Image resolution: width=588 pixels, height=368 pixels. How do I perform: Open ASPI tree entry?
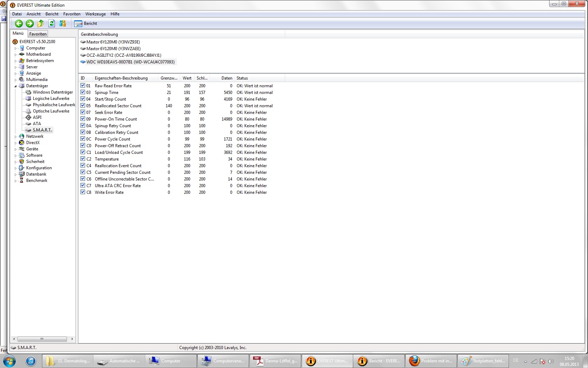coord(37,117)
